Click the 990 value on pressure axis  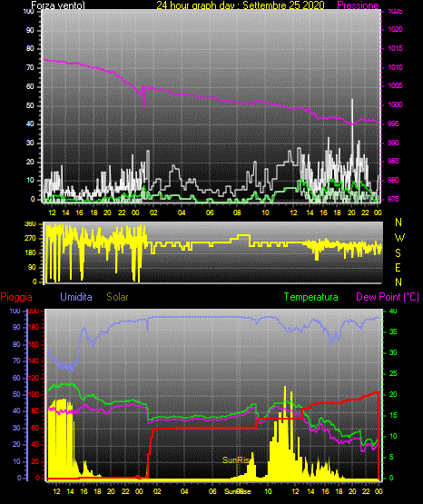click(393, 143)
